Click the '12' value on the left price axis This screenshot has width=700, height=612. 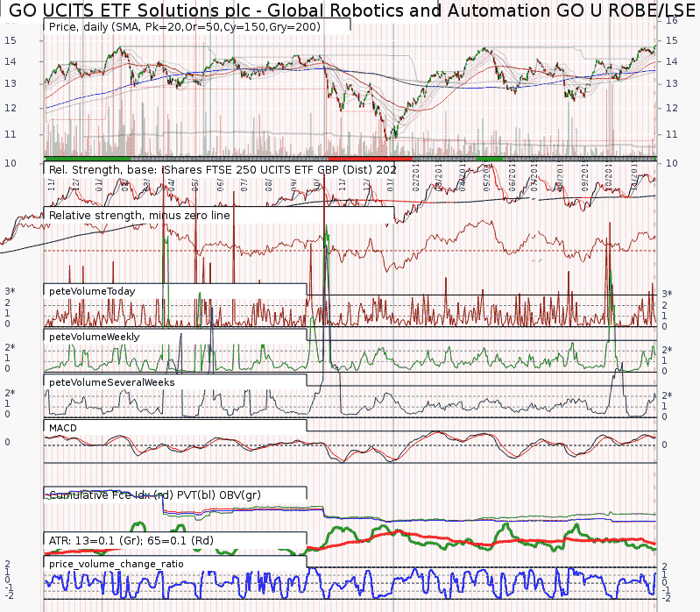pyautogui.click(x=11, y=108)
